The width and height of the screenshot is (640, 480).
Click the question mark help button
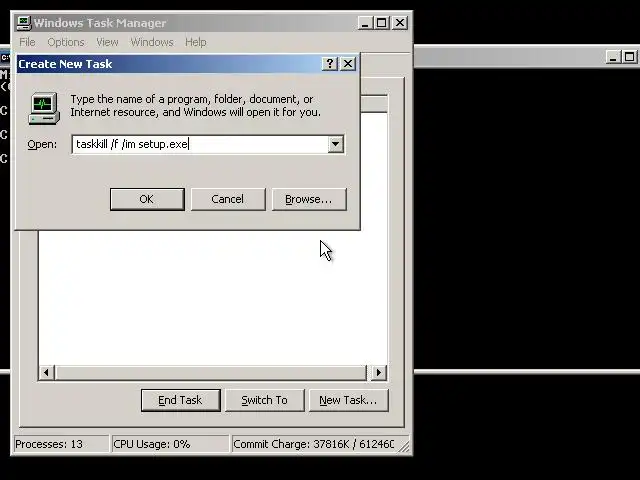330,64
